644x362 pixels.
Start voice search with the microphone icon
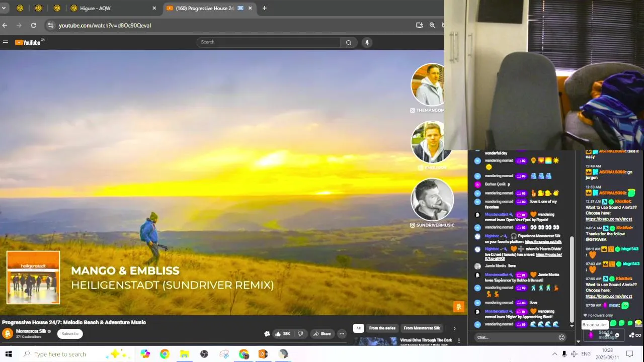(367, 43)
